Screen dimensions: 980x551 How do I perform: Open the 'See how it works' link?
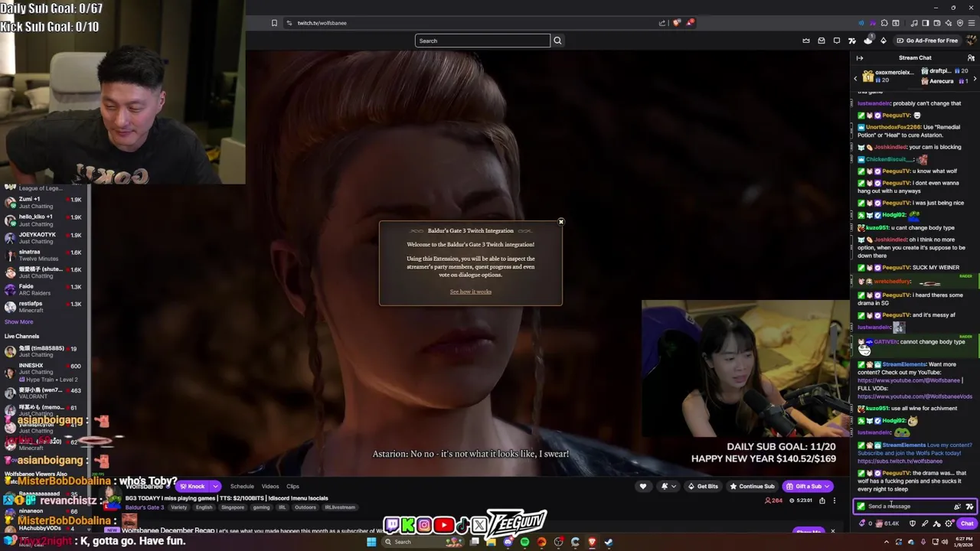click(x=471, y=292)
